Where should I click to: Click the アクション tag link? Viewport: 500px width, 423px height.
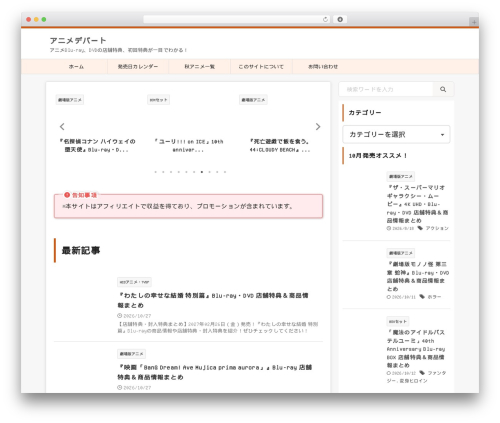[437, 228]
